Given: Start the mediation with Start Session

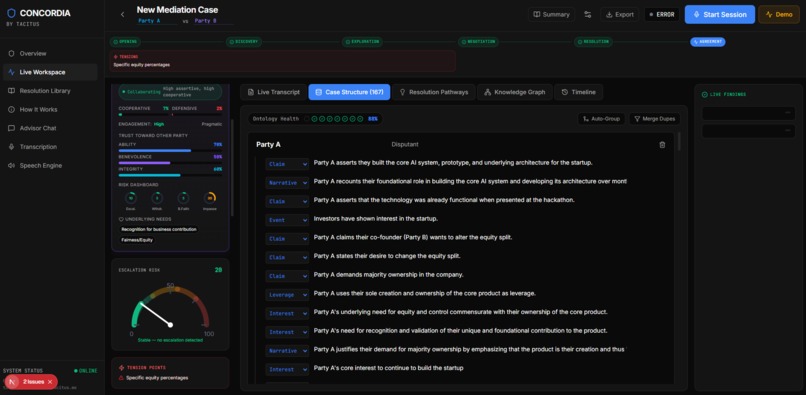Looking at the screenshot, I should pyautogui.click(x=720, y=14).
